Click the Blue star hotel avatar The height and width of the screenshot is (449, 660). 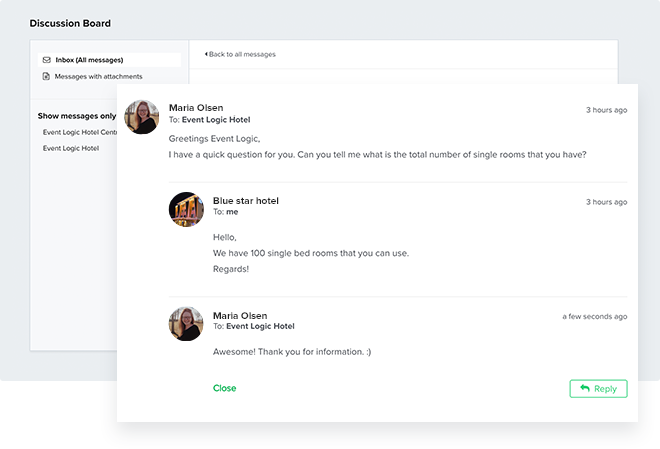point(186,210)
